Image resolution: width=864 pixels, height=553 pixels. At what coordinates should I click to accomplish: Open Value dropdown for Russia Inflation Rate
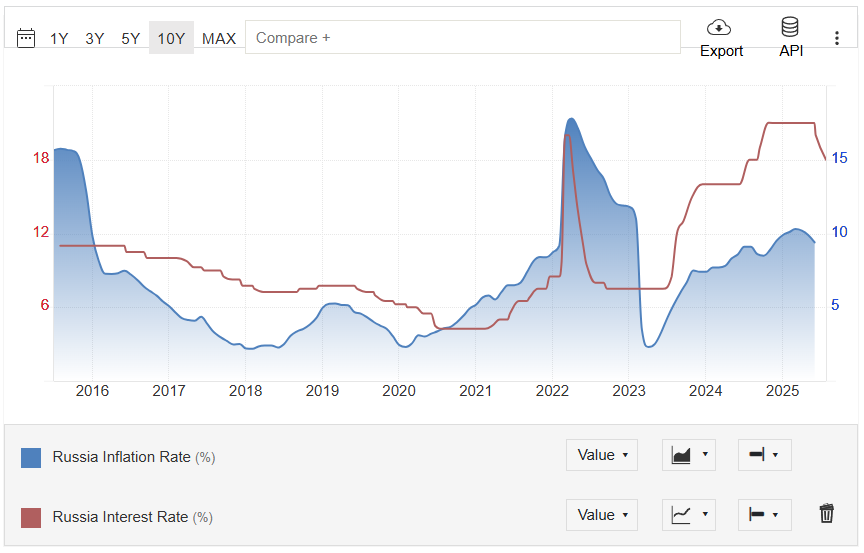click(602, 455)
